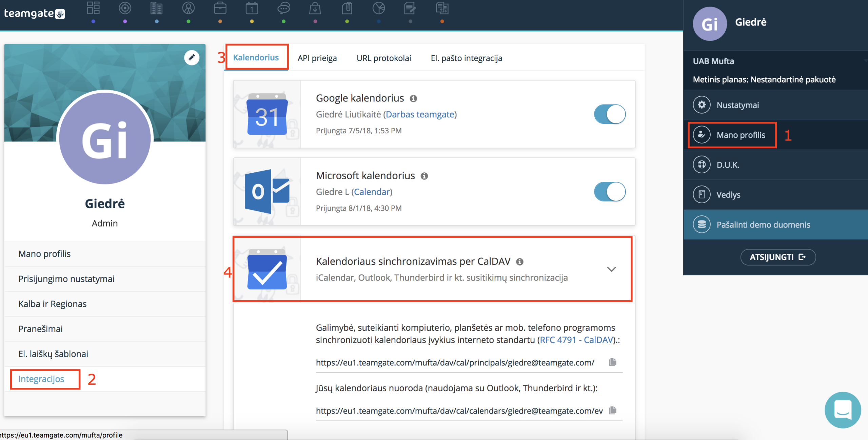Screen dimensions: 868x440
Task: Open D.U.K. in user panel
Action: click(x=775, y=165)
